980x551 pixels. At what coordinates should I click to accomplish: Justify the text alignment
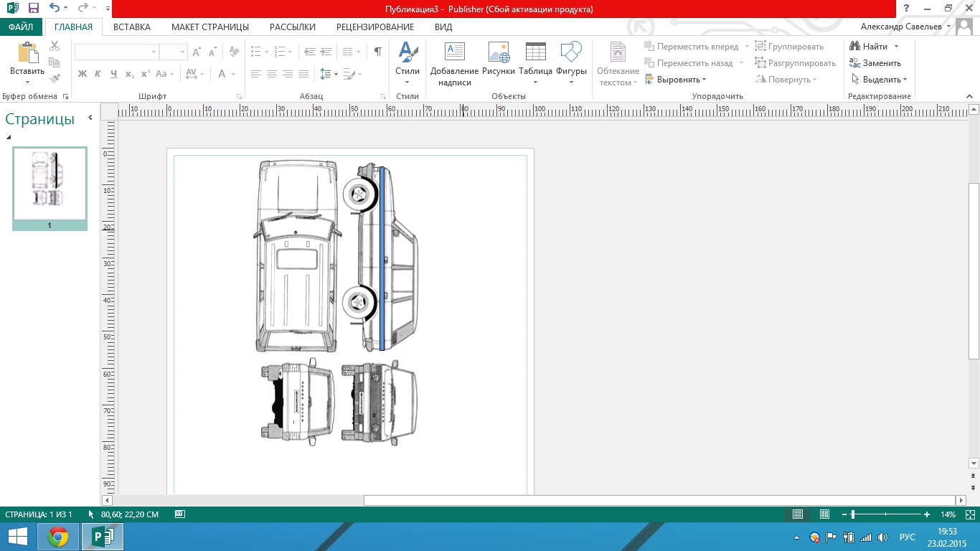pyautogui.click(x=303, y=74)
